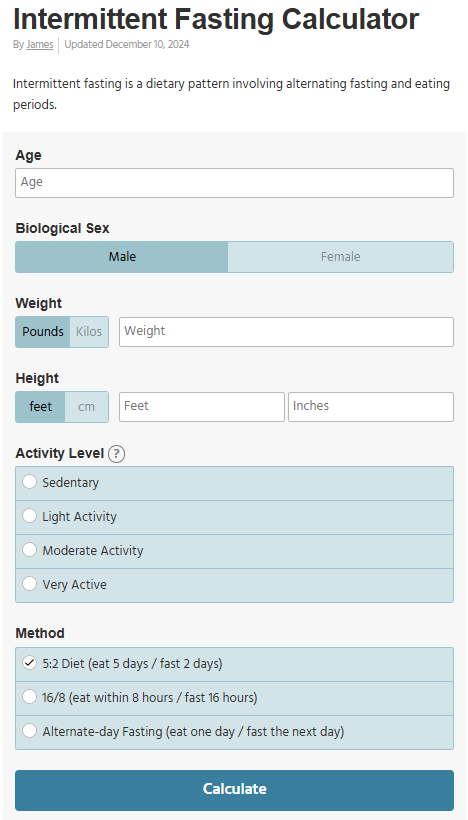Set height unit to feet
The image size is (468, 820).
point(40,407)
